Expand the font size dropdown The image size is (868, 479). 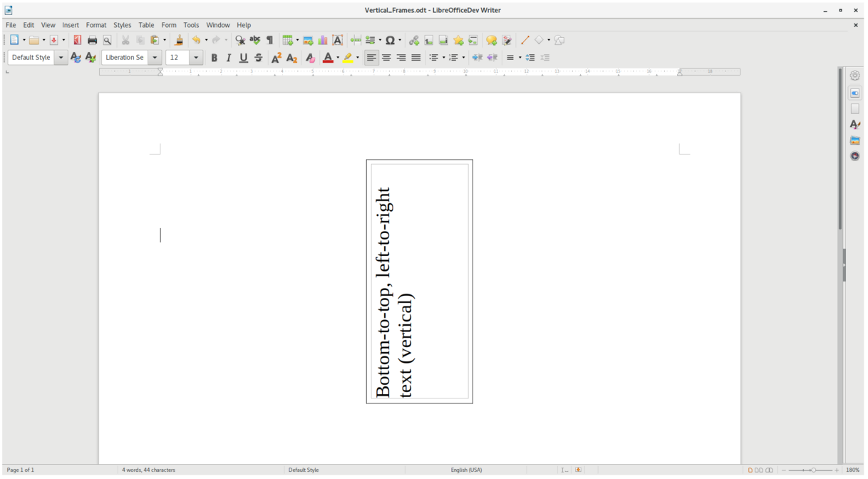[195, 57]
